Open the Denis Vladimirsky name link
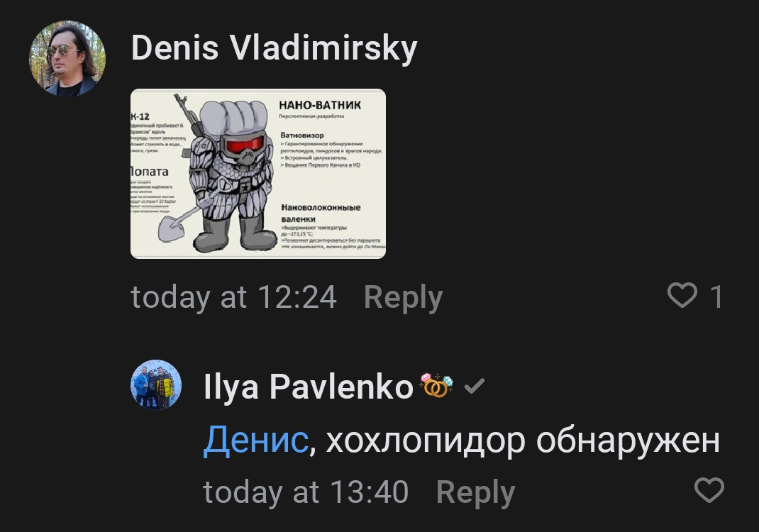Image resolution: width=759 pixels, height=532 pixels. point(274,48)
